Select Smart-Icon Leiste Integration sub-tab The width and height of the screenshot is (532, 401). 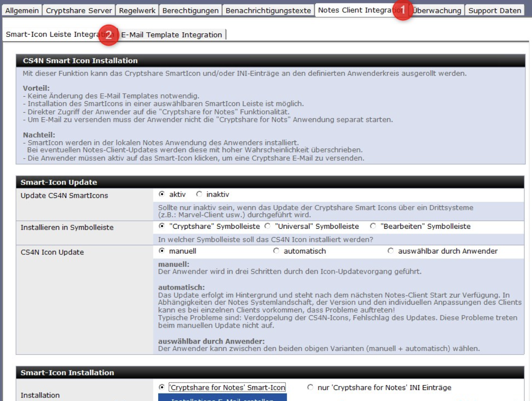(x=60, y=34)
